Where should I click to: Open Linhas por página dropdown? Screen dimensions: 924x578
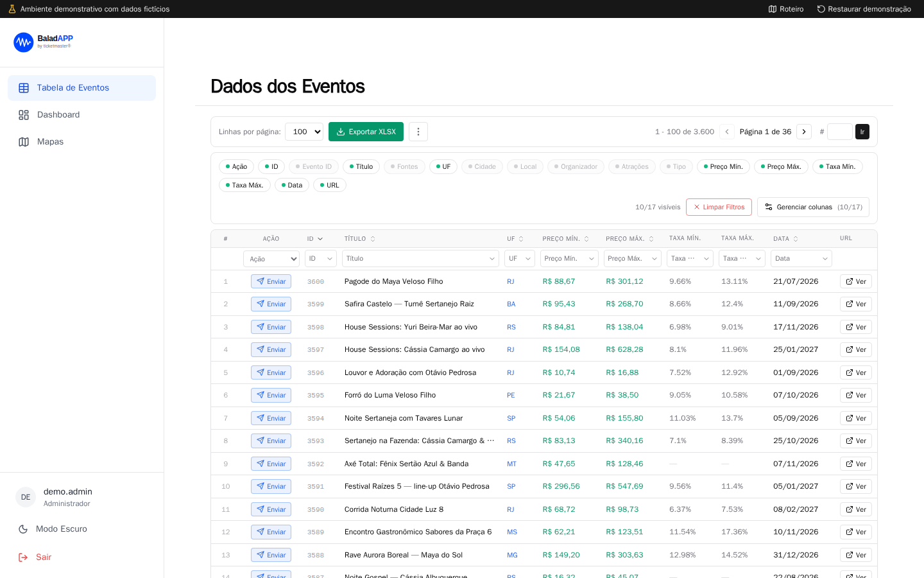click(x=304, y=132)
